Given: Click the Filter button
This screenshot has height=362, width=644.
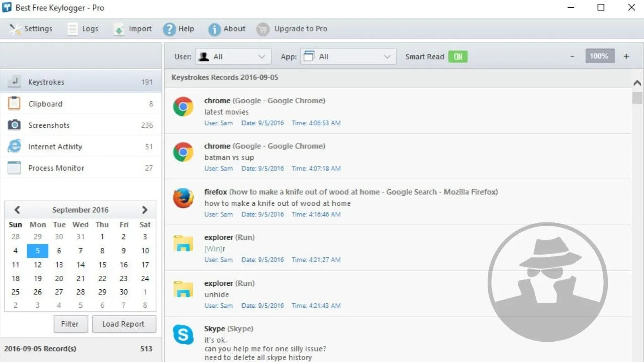Looking at the screenshot, I should 70,324.
